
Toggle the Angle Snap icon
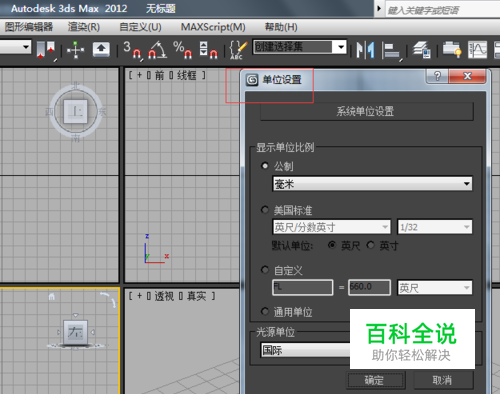pyautogui.click(x=157, y=50)
